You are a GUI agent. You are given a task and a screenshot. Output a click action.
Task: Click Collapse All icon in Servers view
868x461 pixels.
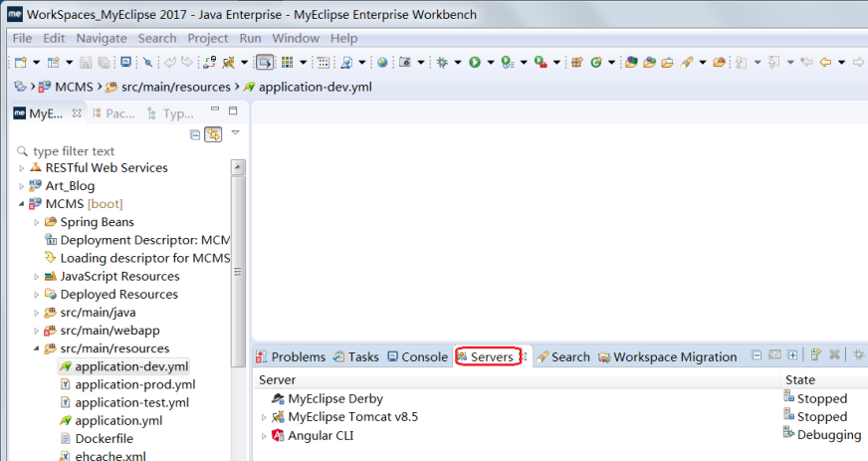point(757,354)
